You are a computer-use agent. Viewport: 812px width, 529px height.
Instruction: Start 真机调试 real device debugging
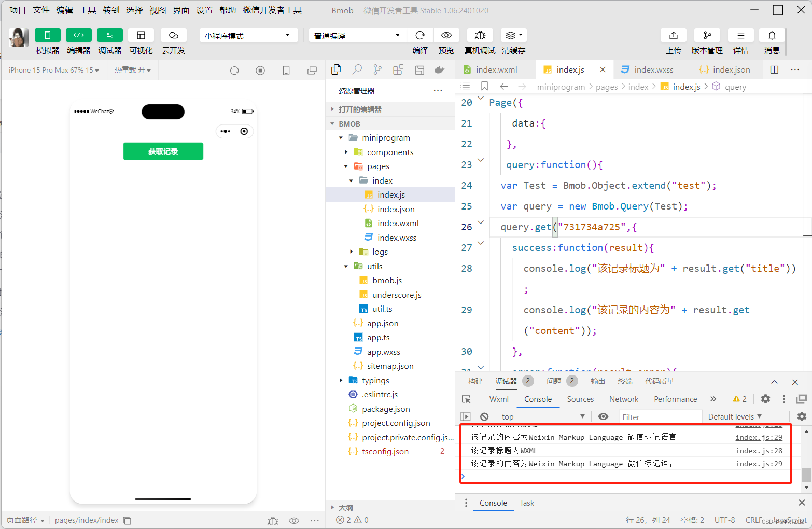[x=480, y=35]
